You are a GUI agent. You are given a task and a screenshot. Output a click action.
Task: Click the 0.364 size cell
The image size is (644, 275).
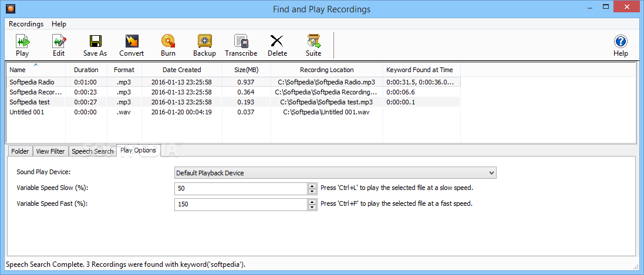tap(245, 92)
